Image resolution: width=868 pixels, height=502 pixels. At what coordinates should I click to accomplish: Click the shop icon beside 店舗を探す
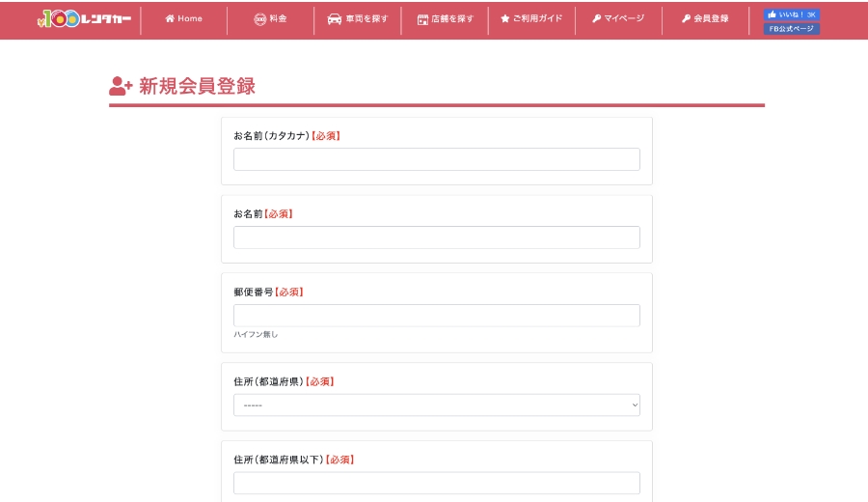(422, 19)
